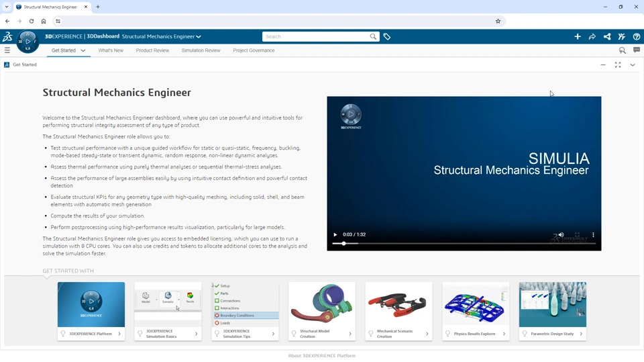Switch to the What's New tab
The width and height of the screenshot is (644, 362).
point(111,50)
